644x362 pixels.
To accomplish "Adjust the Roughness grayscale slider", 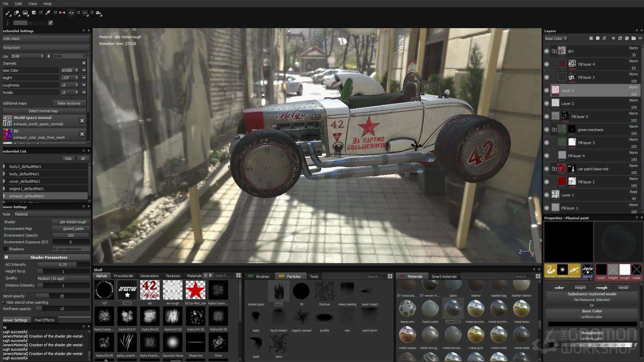I will [590, 345].
